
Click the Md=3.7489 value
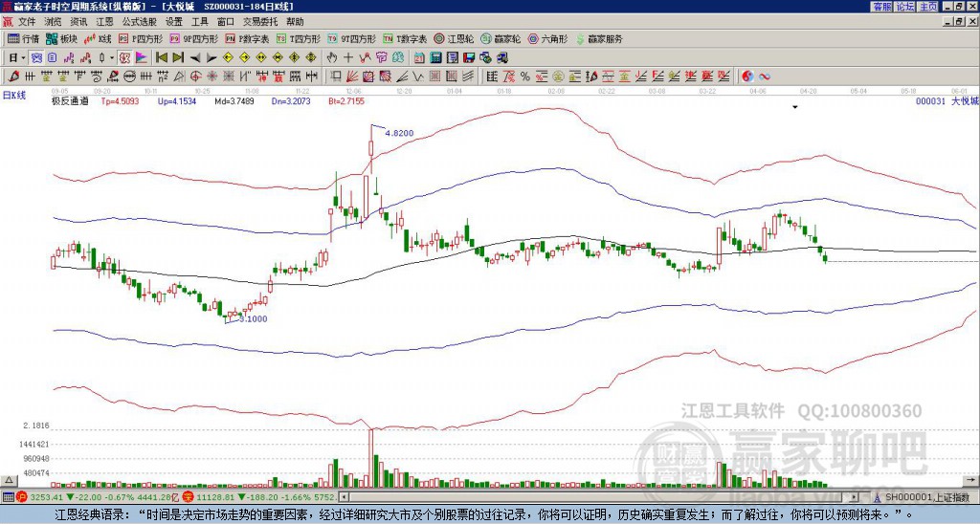pos(234,100)
